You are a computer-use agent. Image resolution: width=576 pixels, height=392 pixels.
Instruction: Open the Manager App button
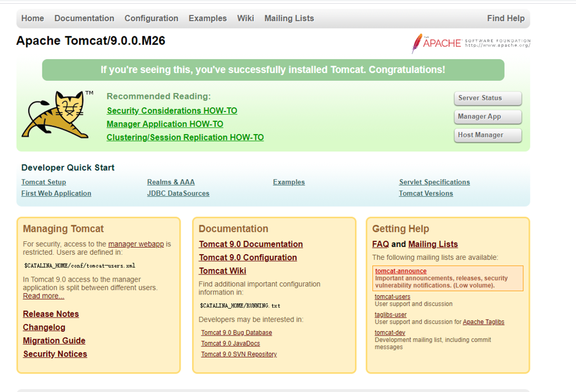pos(488,116)
